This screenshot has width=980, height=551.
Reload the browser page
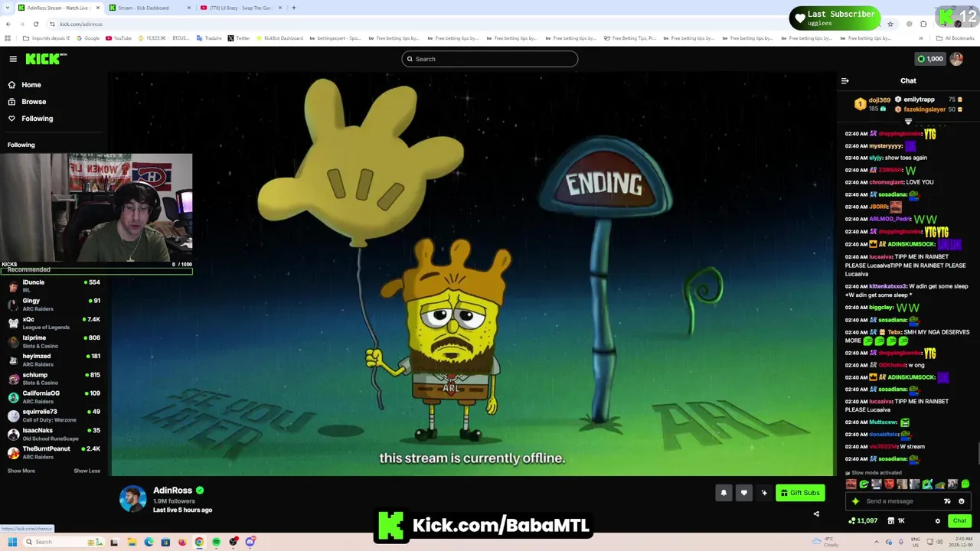coord(35,24)
